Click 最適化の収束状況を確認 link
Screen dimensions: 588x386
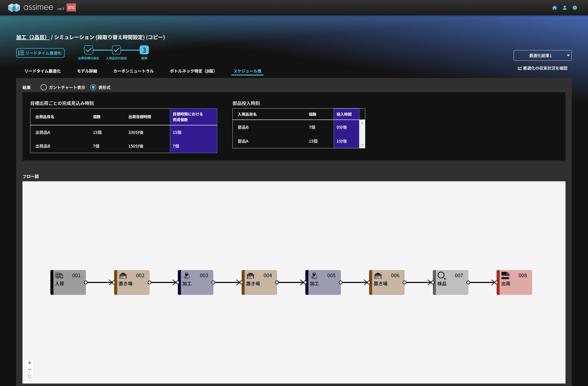(x=543, y=68)
